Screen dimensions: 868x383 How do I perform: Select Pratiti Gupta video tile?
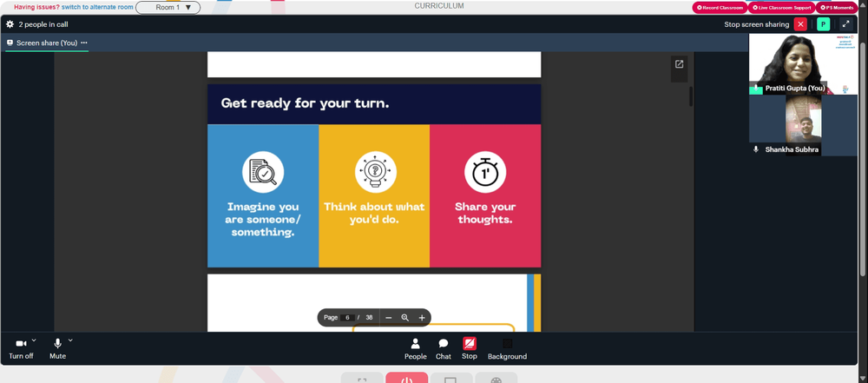click(x=803, y=63)
